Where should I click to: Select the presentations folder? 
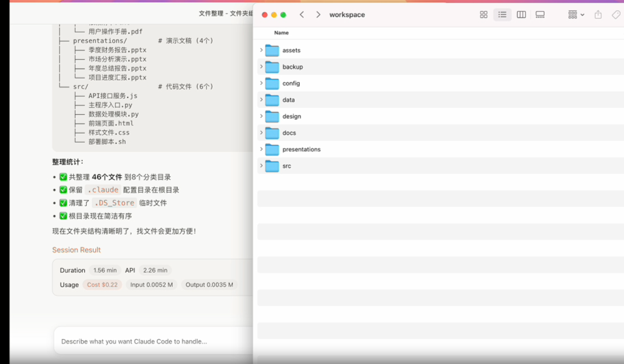point(301,150)
